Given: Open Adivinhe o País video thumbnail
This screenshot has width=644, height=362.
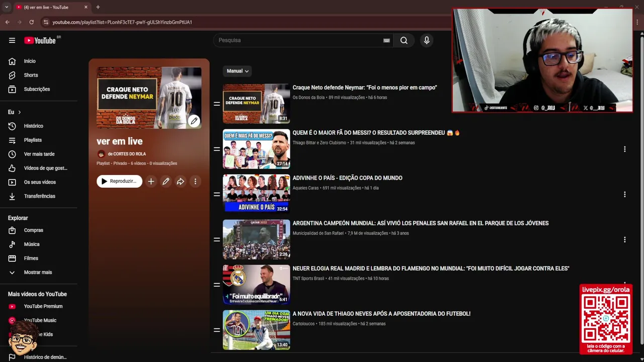Looking at the screenshot, I should tap(257, 194).
